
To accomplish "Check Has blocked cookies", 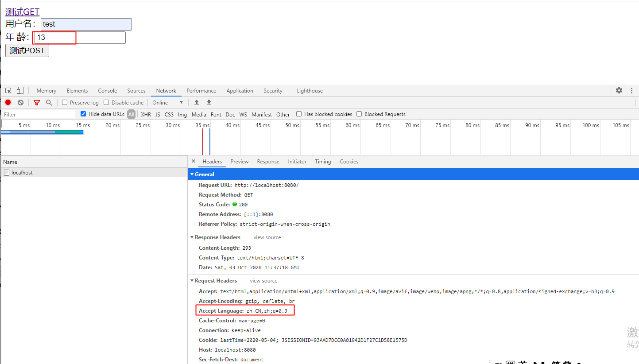I will click(299, 114).
